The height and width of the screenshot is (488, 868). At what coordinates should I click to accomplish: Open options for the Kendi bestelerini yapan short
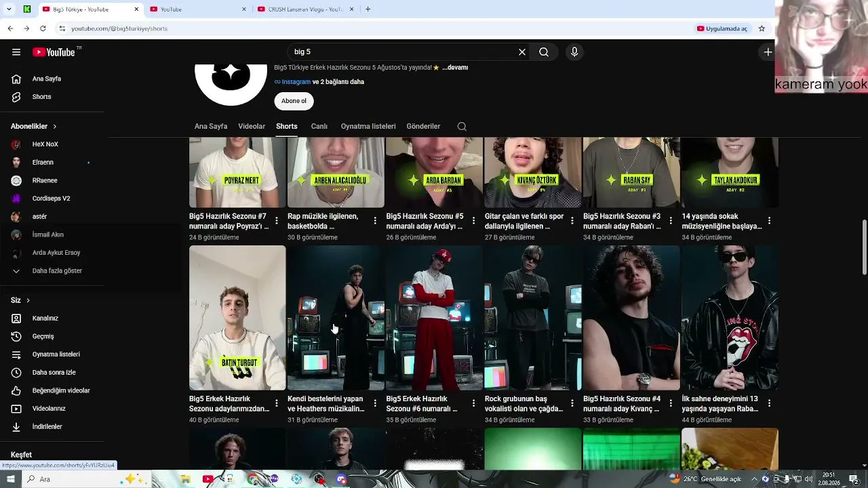375,403
